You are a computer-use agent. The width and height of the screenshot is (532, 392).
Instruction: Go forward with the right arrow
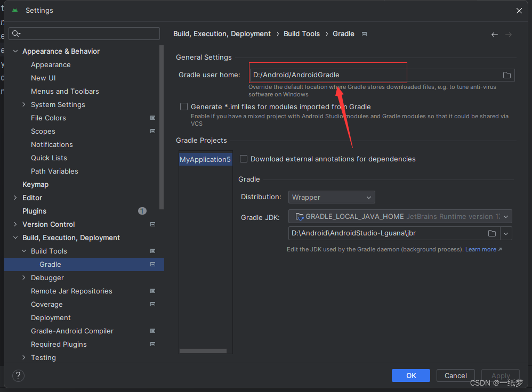click(508, 35)
